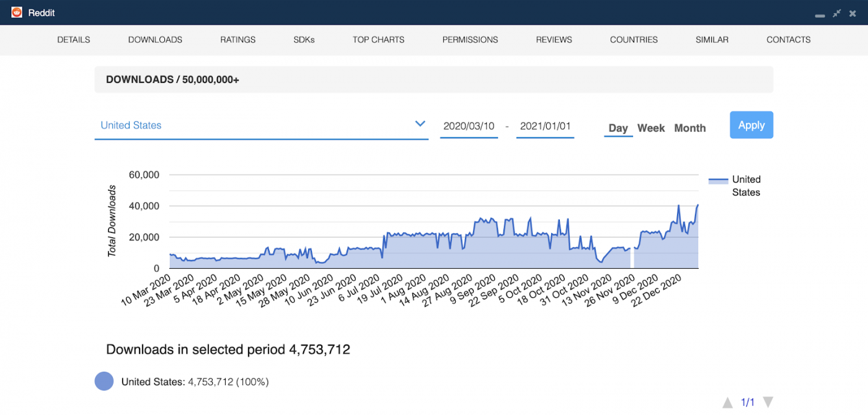Open the SDKs section

point(304,39)
